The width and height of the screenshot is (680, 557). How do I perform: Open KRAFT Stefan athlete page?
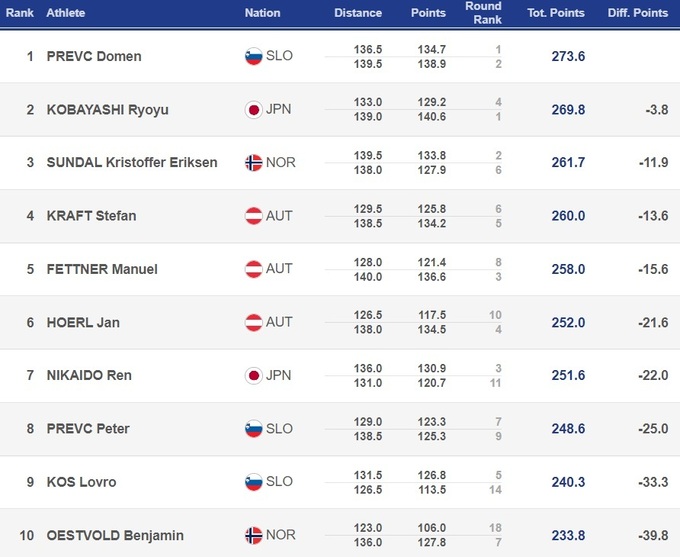click(x=91, y=215)
